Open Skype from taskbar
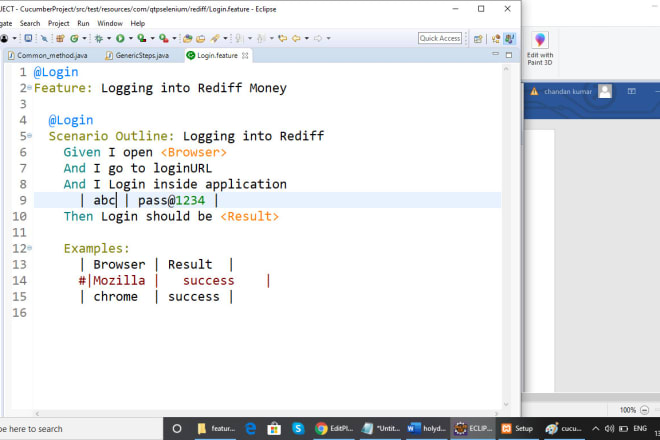The width and height of the screenshot is (660, 440). tap(298, 429)
